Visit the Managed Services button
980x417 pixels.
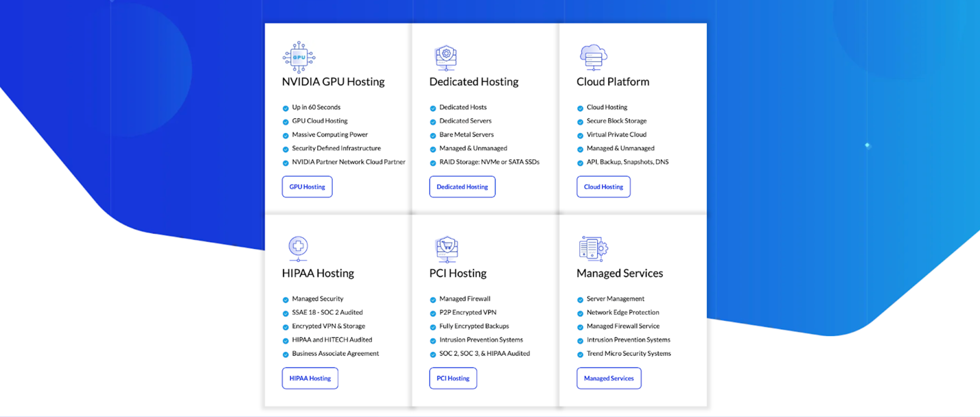609,378
